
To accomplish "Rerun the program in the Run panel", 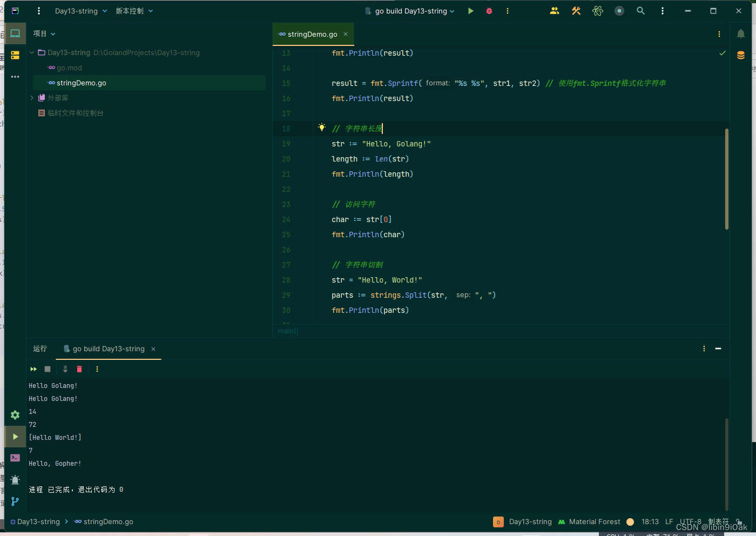I will tap(33, 369).
